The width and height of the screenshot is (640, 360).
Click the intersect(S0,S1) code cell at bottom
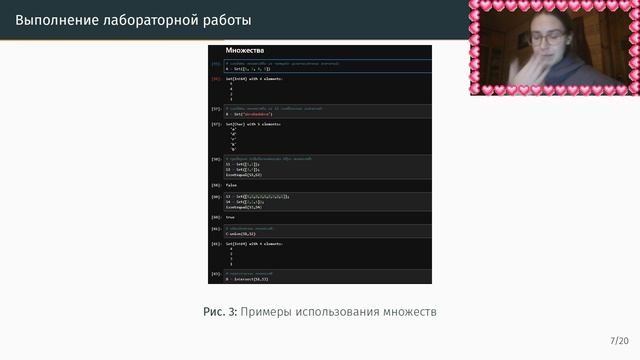click(x=328, y=277)
